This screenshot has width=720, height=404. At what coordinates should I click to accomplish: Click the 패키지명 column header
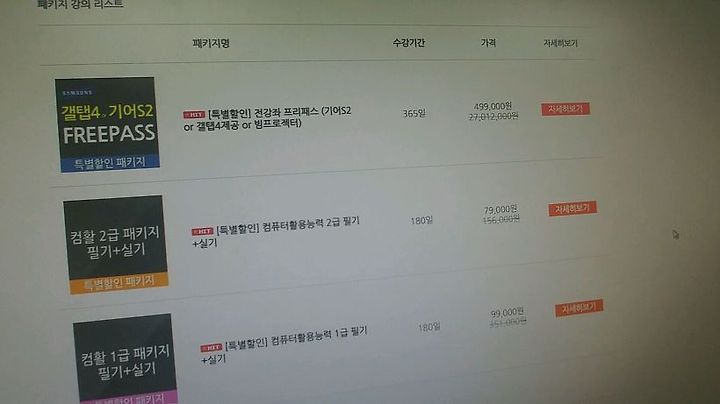[x=211, y=43]
